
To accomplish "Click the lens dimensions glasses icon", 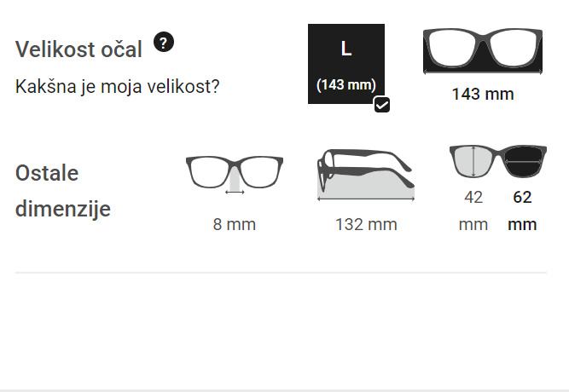I will [498, 162].
